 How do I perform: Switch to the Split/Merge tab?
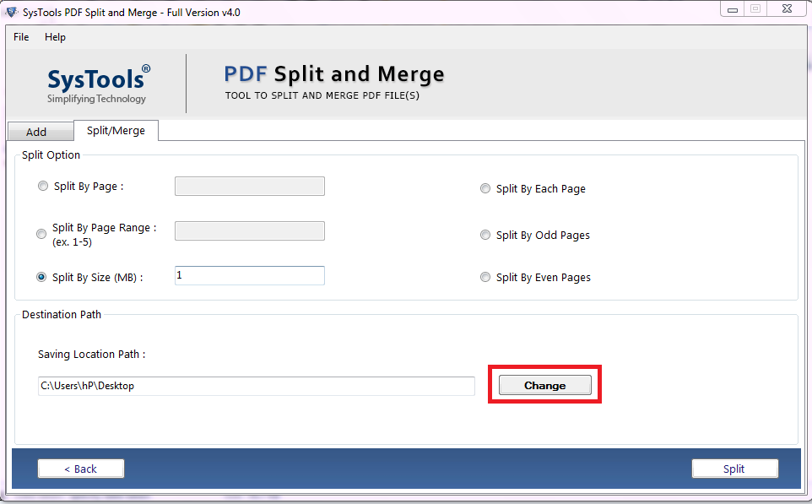pyautogui.click(x=116, y=131)
